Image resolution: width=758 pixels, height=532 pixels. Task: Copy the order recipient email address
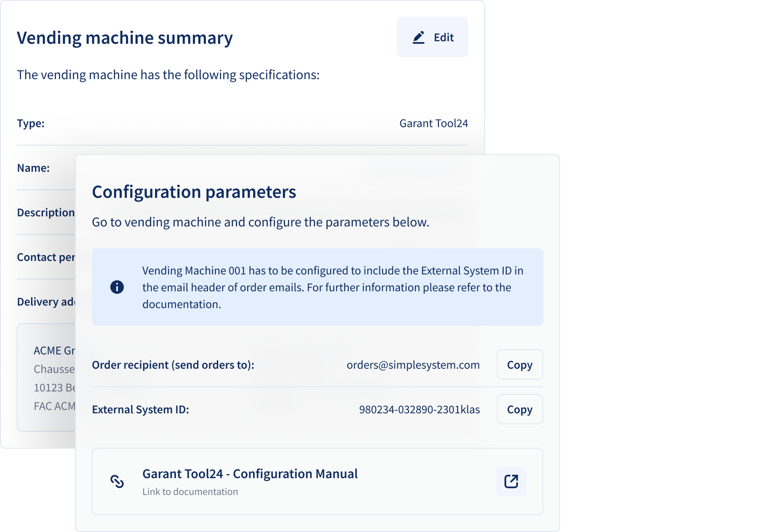coord(520,364)
